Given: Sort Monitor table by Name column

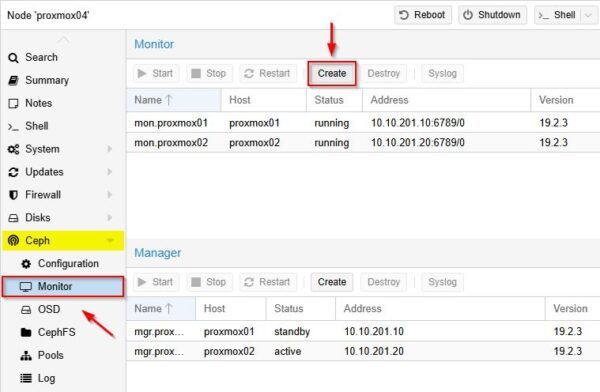Looking at the screenshot, I should point(174,100).
